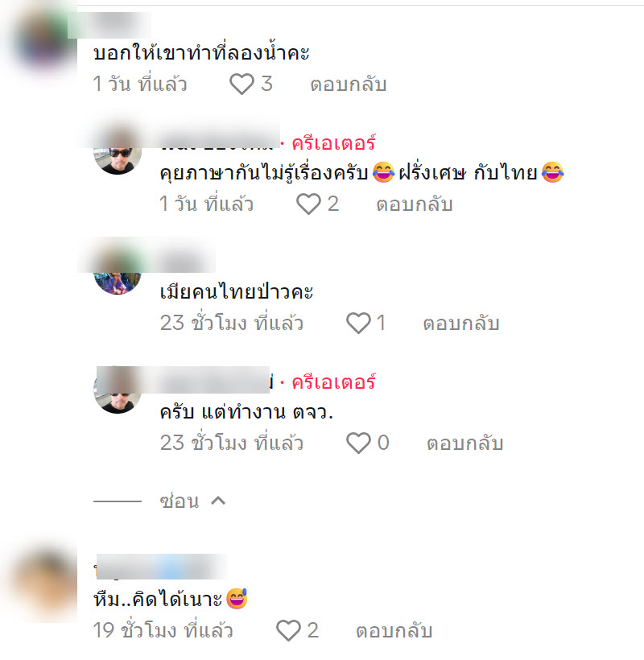Like the creator reply 'ครับ แต่ทำงาน ตจว.'
This screenshot has width=644, height=660.
click(x=358, y=443)
